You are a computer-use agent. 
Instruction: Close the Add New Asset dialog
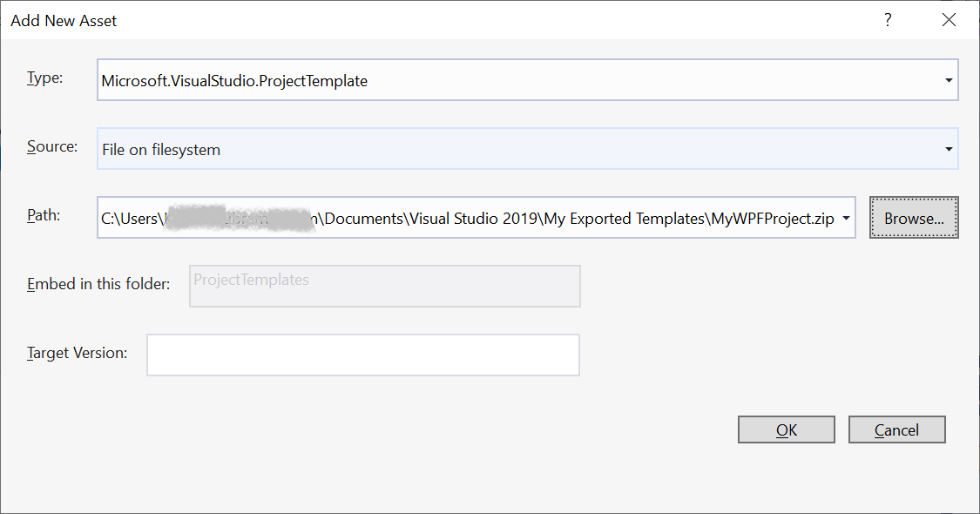(949, 20)
